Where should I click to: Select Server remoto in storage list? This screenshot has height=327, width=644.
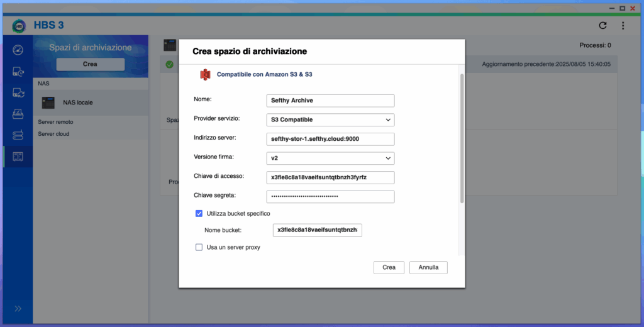(x=55, y=122)
